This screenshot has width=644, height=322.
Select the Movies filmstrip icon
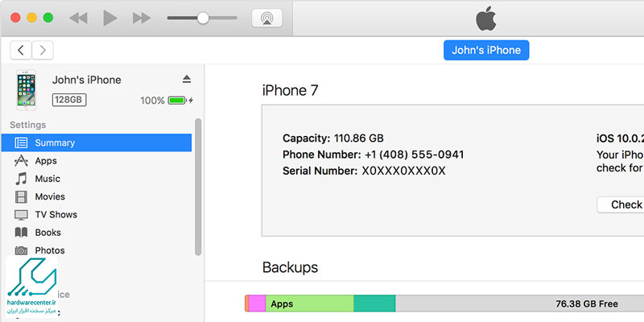21,196
